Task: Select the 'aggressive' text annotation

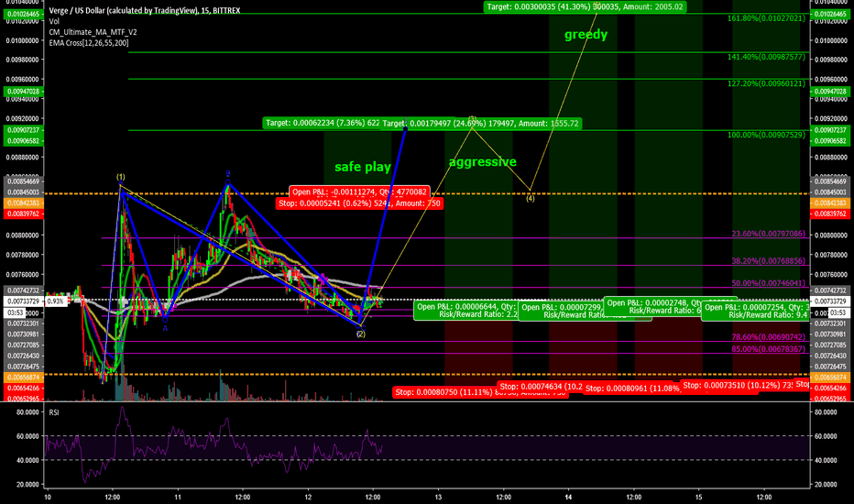Action: [x=483, y=162]
